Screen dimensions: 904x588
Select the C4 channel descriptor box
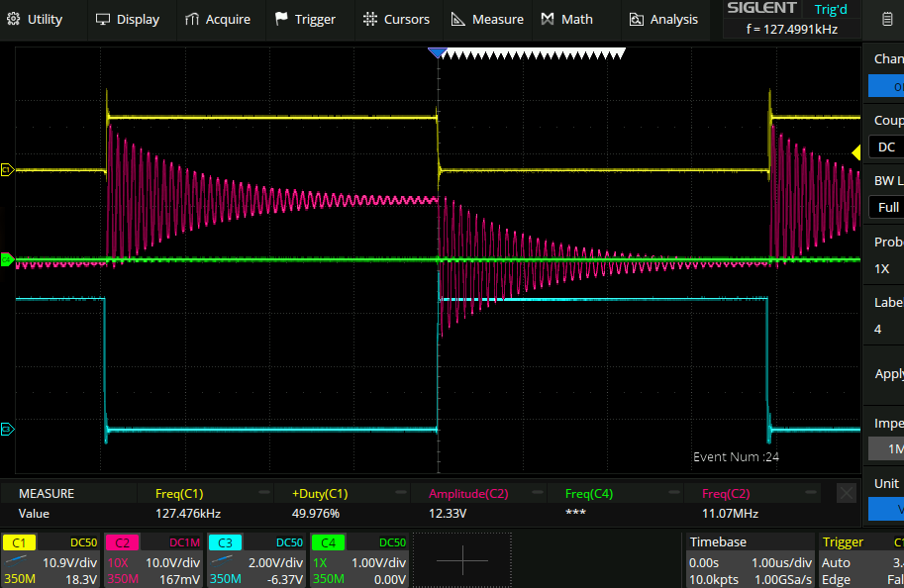tap(359, 560)
